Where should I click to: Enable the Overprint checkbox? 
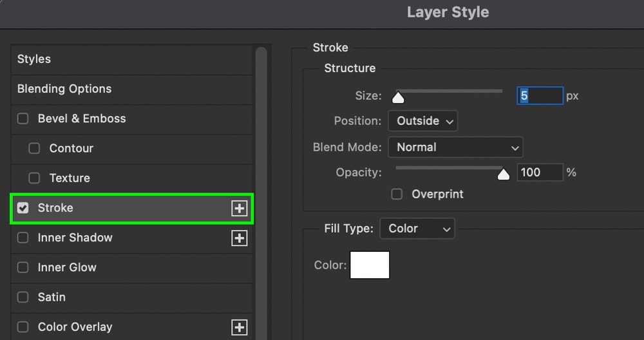coord(397,194)
